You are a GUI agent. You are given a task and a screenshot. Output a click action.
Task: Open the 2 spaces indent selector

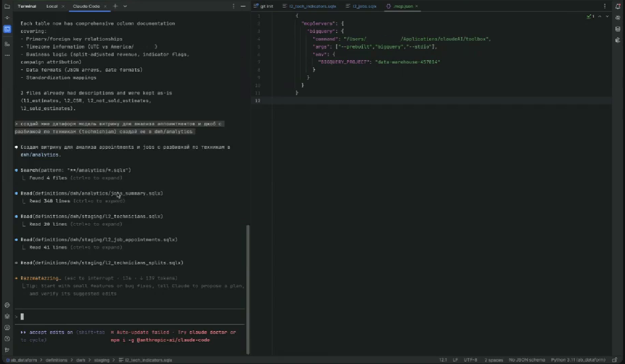[x=493, y=360]
